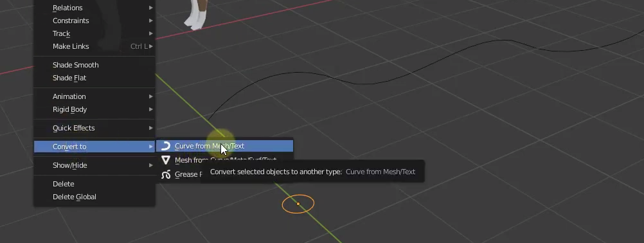This screenshot has width=644, height=243.
Task: Expand the arrow next to Quick Effects
Action: (x=151, y=128)
